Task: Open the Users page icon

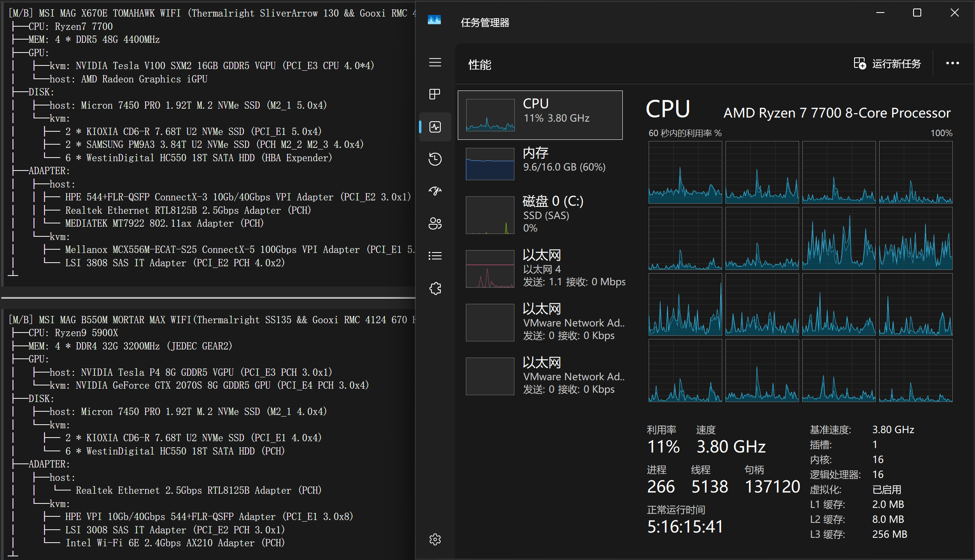Action: [x=435, y=223]
